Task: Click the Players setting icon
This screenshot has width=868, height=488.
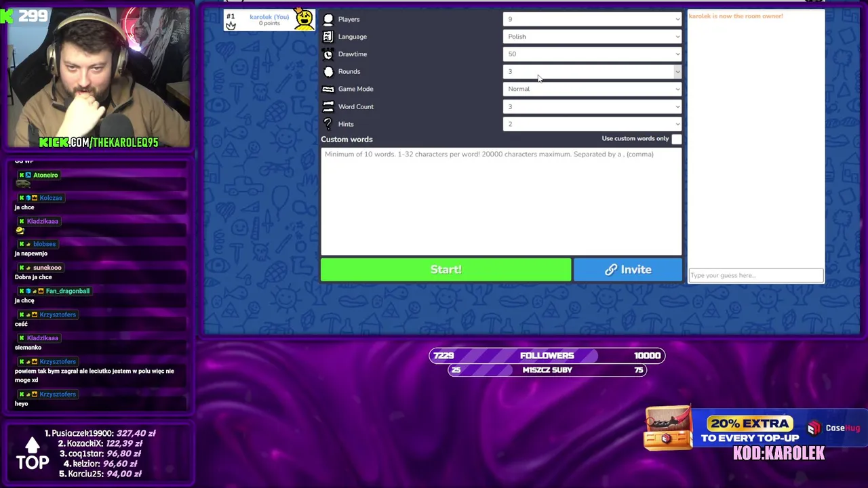Action: [328, 19]
